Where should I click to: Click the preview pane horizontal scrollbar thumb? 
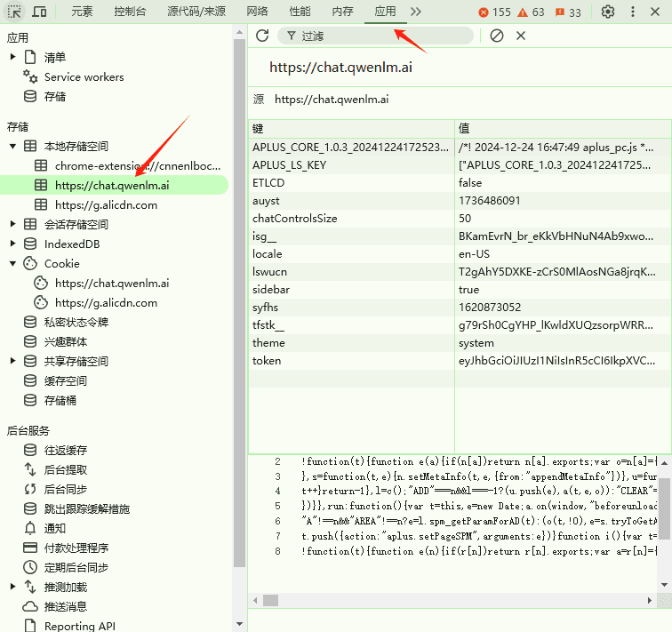pyautogui.click(x=270, y=600)
